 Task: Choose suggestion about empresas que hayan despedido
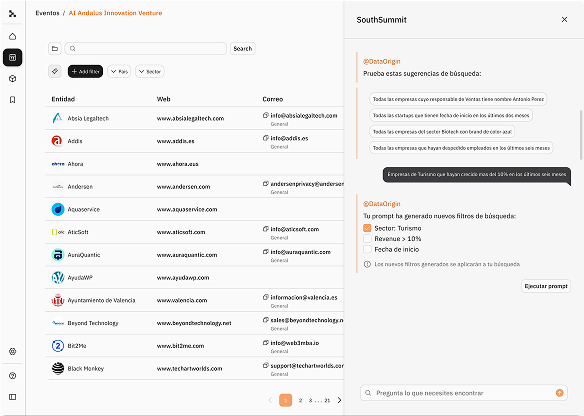click(461, 148)
